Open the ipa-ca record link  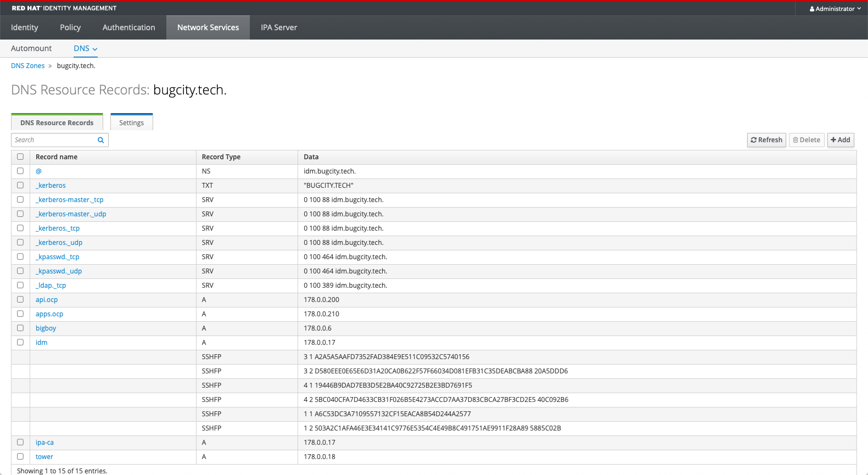[44, 443]
